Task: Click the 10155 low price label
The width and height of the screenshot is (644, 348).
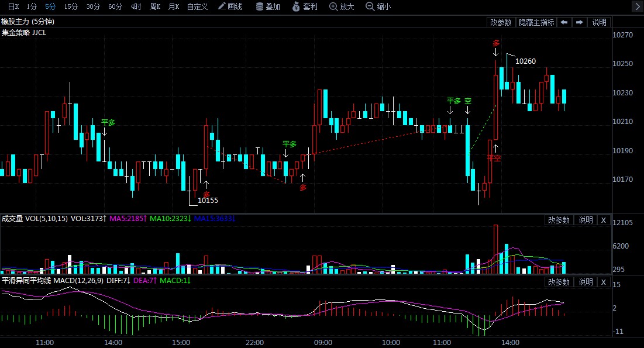Action: (208, 201)
